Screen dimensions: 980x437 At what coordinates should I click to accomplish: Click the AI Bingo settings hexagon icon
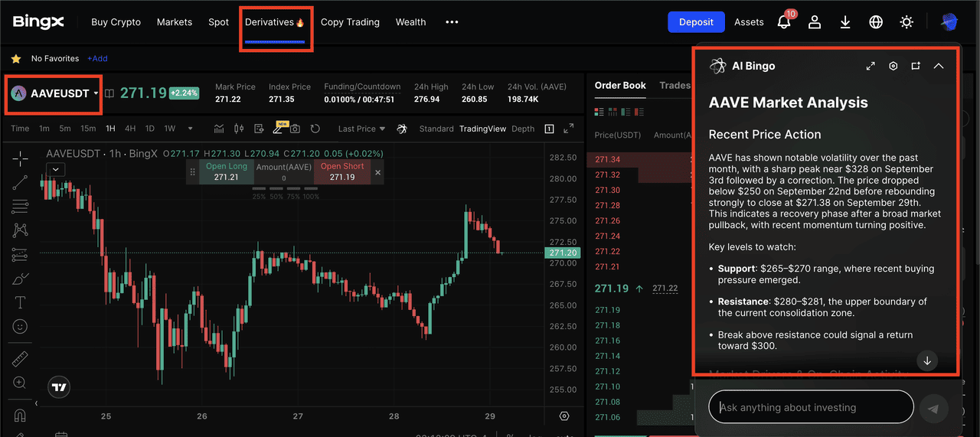893,67
